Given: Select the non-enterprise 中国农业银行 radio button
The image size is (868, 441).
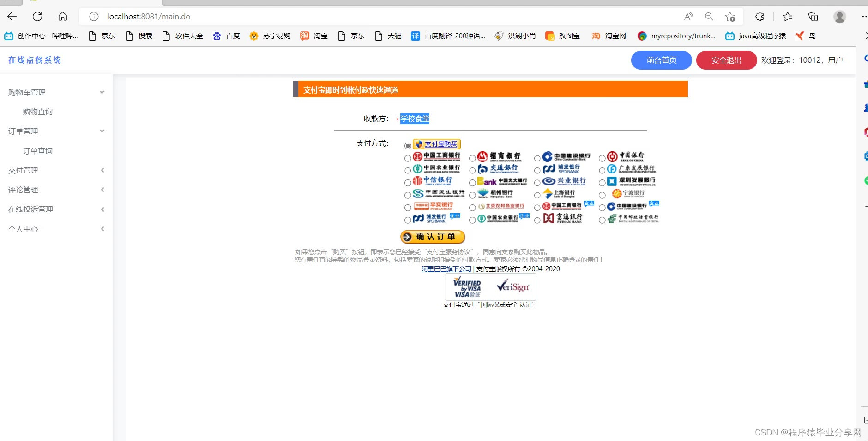Looking at the screenshot, I should pyautogui.click(x=408, y=170).
